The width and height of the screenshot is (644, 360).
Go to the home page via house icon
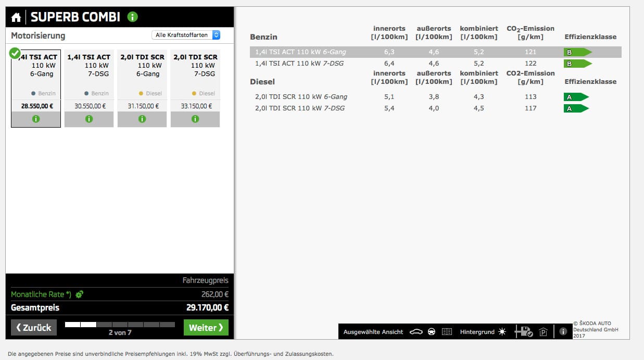[16, 17]
